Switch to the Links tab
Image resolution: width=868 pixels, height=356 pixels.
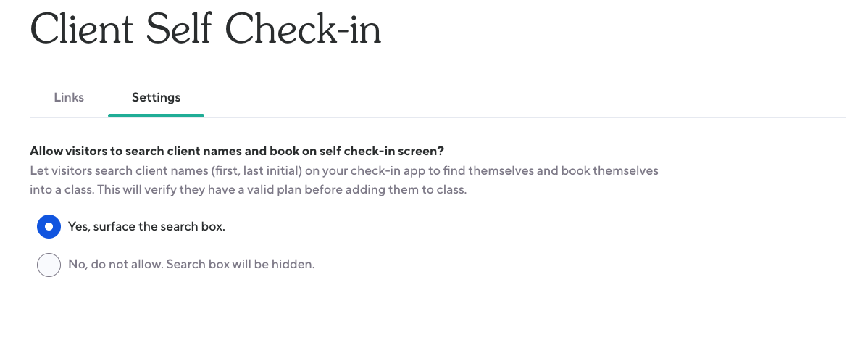click(x=69, y=97)
